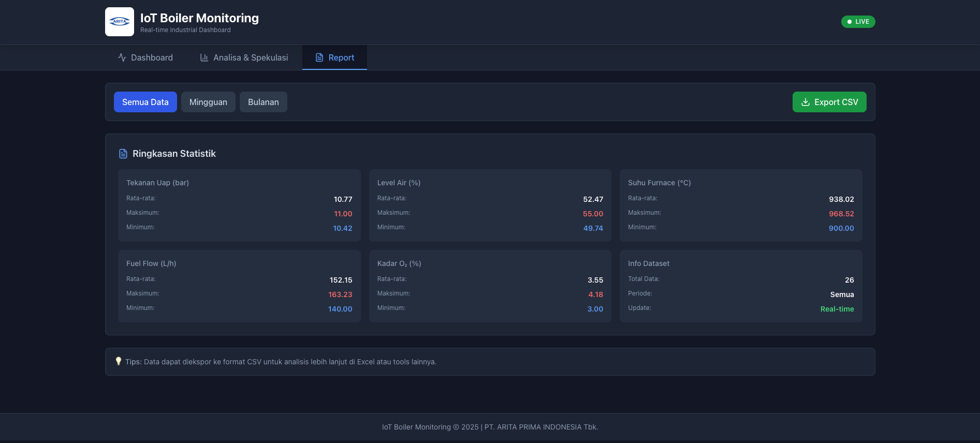Click the green LIVE status indicator

858,22
